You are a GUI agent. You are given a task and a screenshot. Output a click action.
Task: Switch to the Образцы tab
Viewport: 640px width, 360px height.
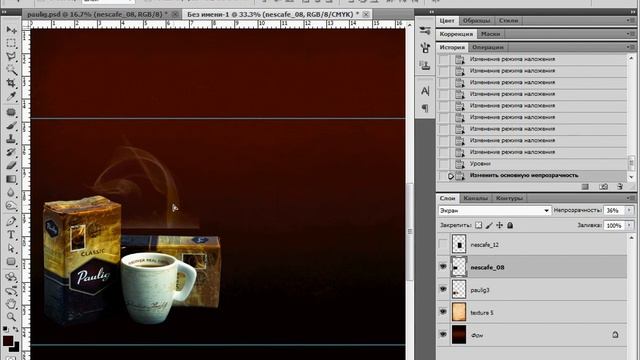[x=476, y=20]
